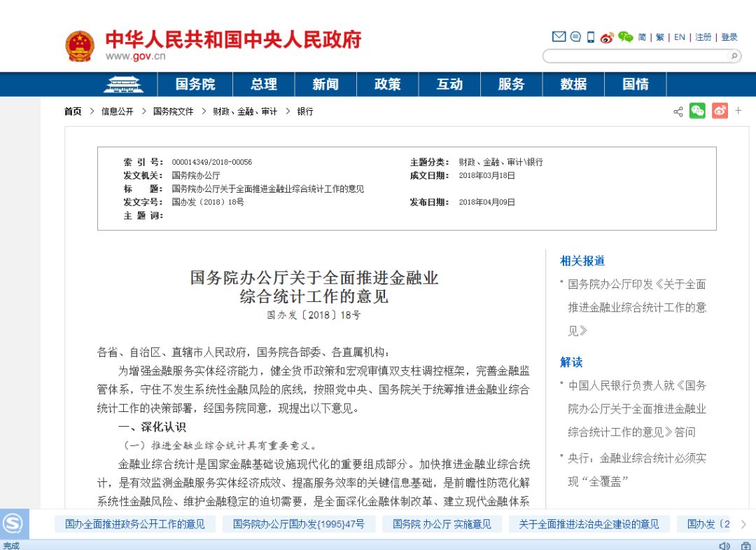This screenshot has height=550, width=756.
Task: Click the share icon beside breadcrumb
Action: point(678,111)
